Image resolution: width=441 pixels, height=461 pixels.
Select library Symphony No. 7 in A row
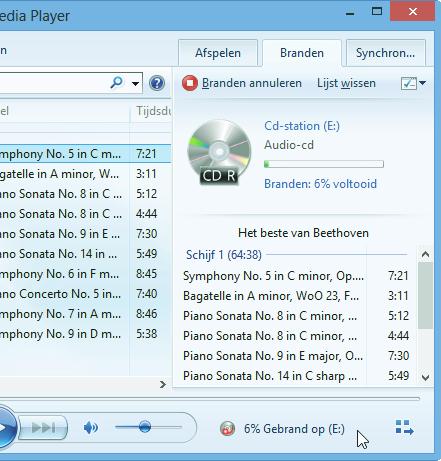[x=85, y=314]
